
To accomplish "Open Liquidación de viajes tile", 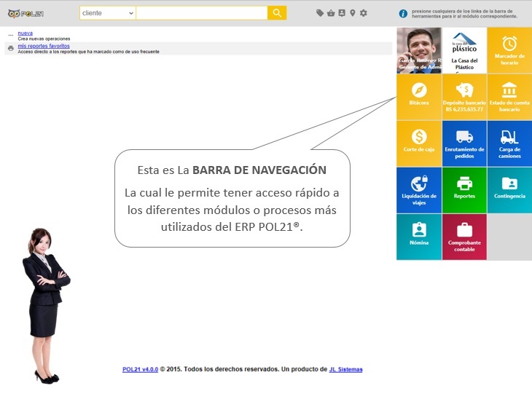I will [419, 190].
